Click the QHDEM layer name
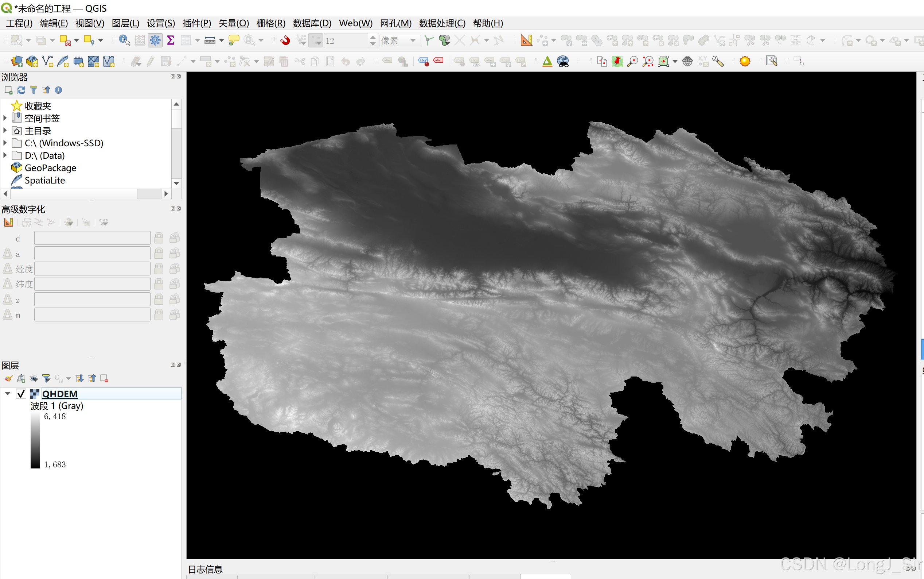The width and height of the screenshot is (924, 579). (x=60, y=394)
